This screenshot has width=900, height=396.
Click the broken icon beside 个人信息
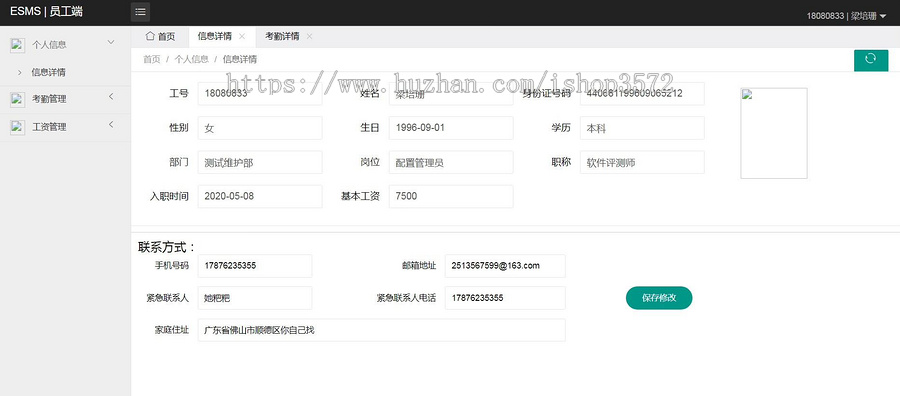coord(18,45)
